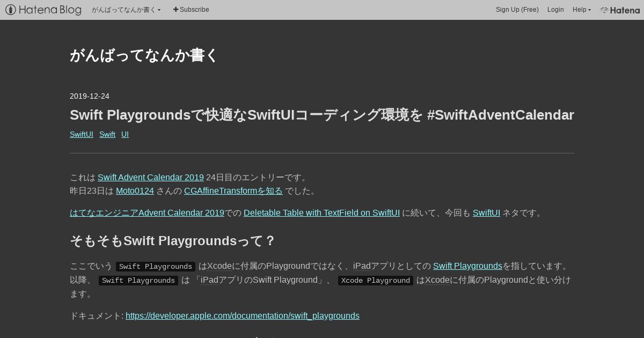Click the first Swift Playgrounds code label
This screenshot has height=338, width=644.
point(156,266)
